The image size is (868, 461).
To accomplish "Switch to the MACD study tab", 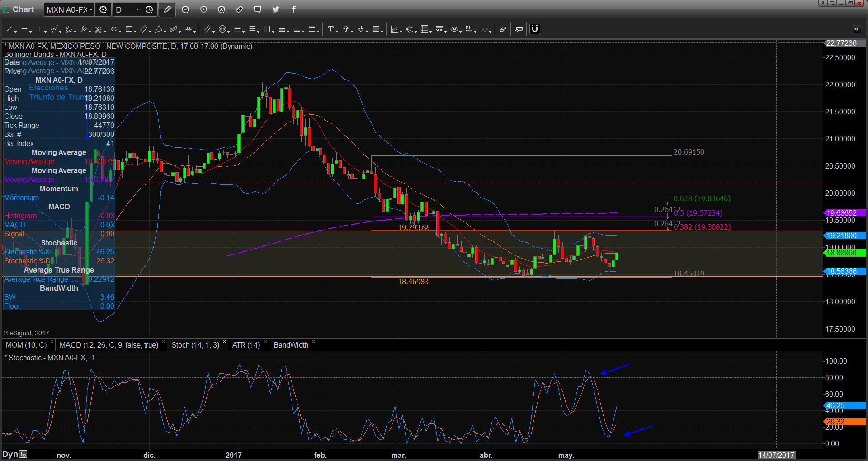I will click(109, 345).
